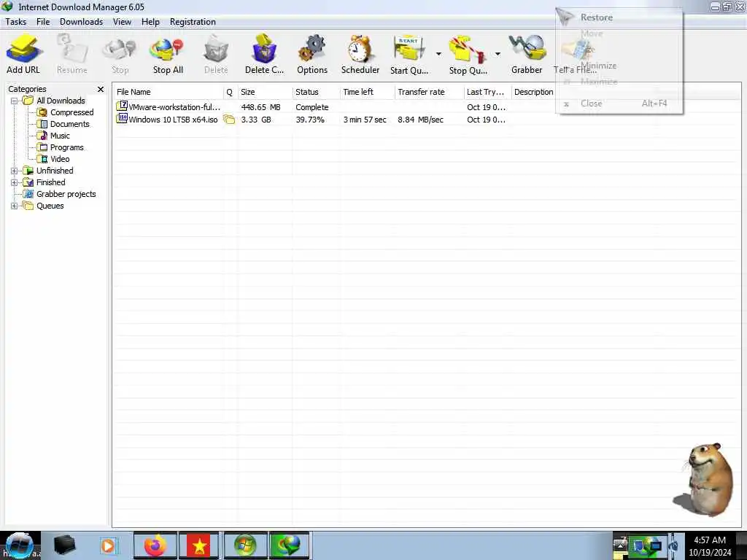Screen dimensions: 747x560
Task: Click the queue folder icon in Windows 10 row
Action: point(229,120)
